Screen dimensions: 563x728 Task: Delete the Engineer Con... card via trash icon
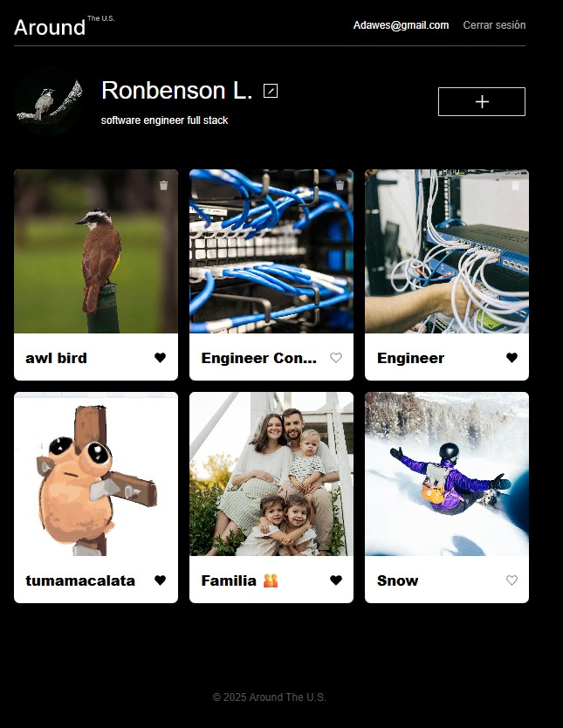340,185
